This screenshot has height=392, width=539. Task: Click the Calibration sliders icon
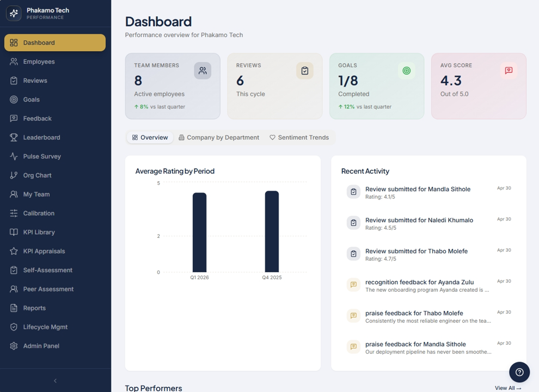(14, 213)
